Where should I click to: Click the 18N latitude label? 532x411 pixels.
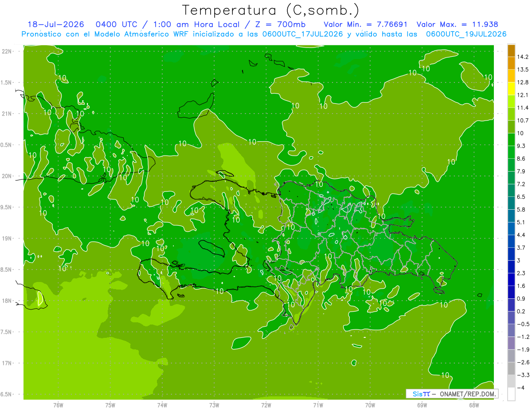pyautogui.click(x=7, y=301)
